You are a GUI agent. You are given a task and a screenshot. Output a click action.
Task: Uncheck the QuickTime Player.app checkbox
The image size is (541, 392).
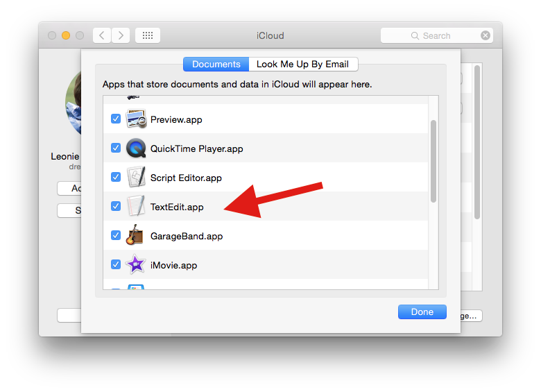116,148
